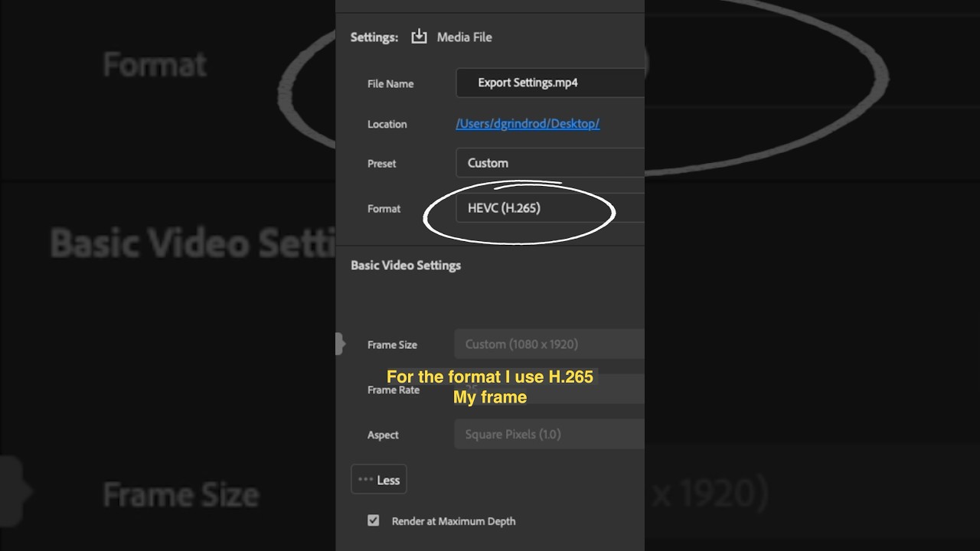Click the Location label
Screen dimensions: 980x551
tap(387, 124)
